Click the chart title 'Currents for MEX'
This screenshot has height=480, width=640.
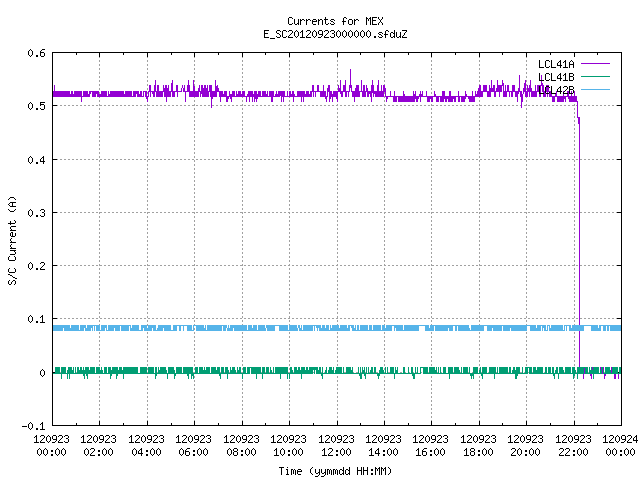click(335, 21)
